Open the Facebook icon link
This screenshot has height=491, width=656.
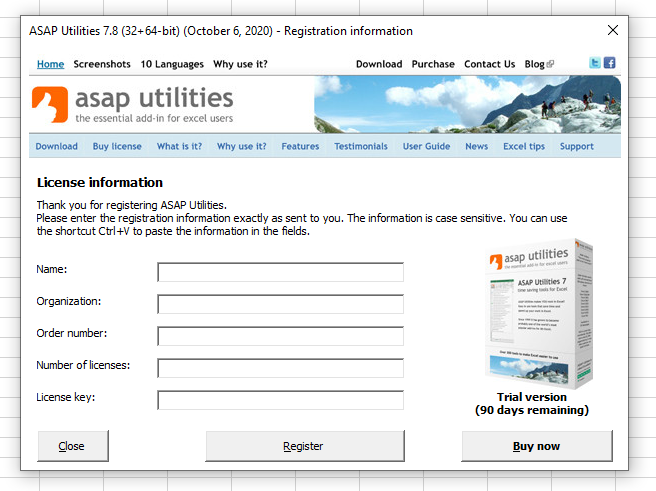(x=609, y=63)
